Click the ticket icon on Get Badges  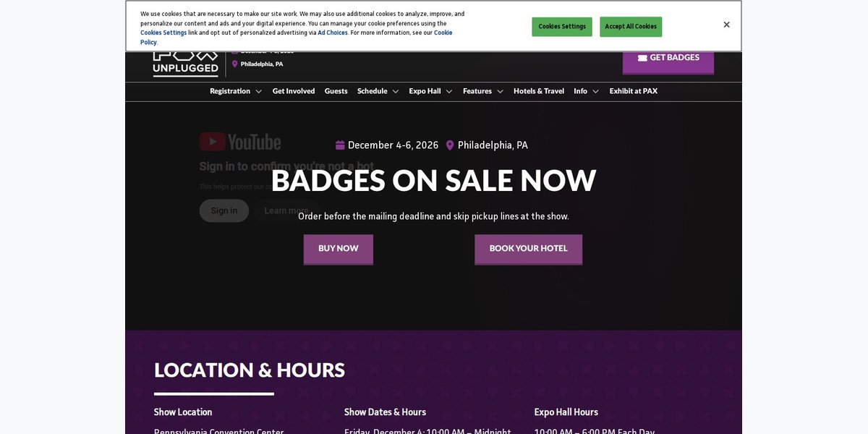[642, 58]
